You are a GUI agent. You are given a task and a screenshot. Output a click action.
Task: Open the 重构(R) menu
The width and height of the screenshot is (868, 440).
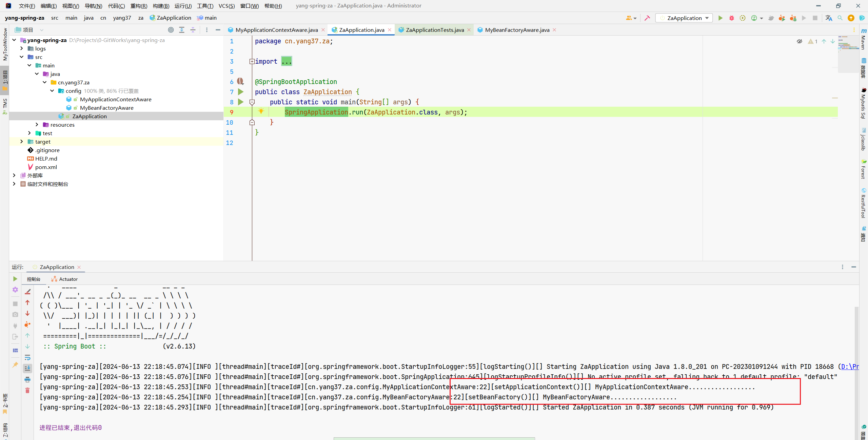139,6
